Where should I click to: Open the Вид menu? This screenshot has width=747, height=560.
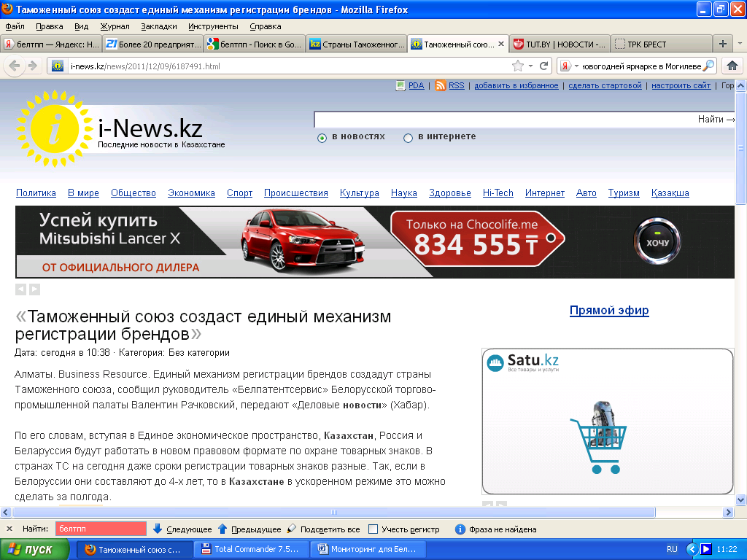82,27
